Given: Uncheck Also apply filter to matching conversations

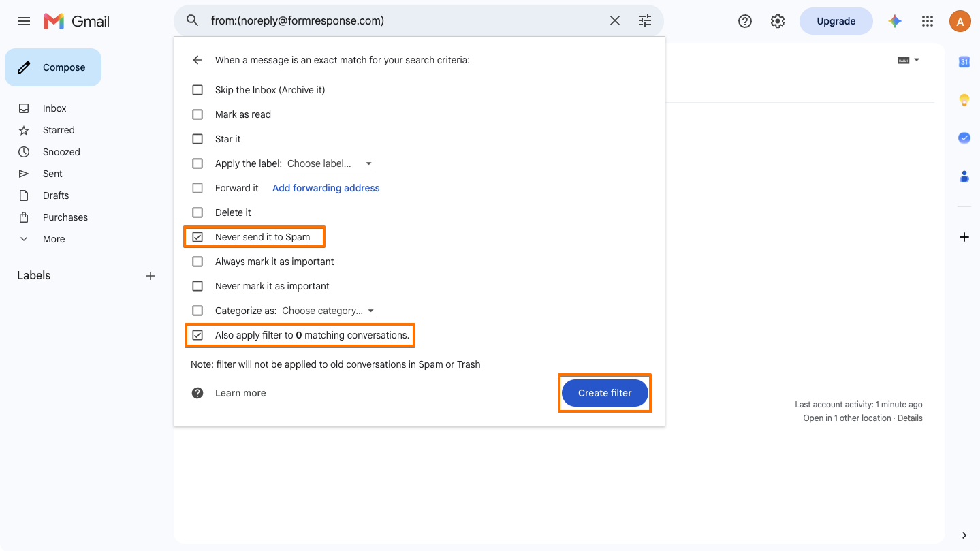Looking at the screenshot, I should tap(197, 335).
